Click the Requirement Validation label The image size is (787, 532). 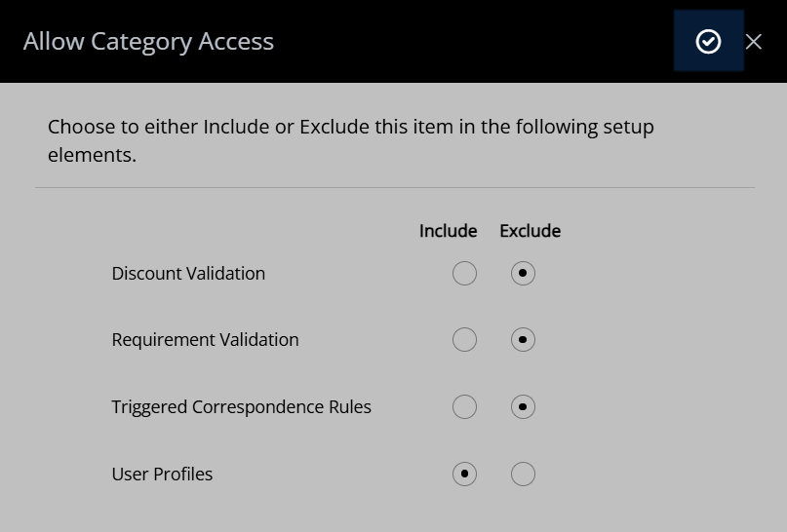(205, 339)
